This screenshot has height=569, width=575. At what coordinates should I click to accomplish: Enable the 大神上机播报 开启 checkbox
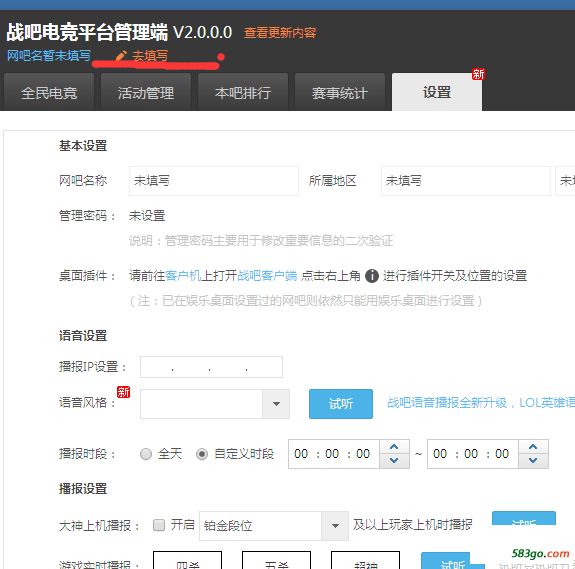tap(159, 525)
